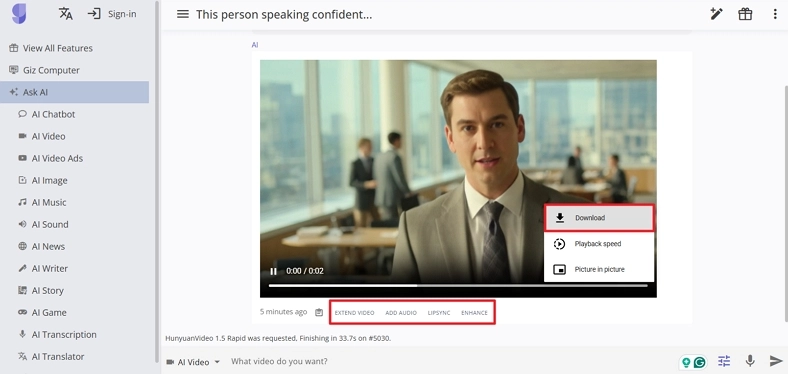This screenshot has height=374, width=788.
Task: Open the tune settings sliders icon
Action: [724, 361]
